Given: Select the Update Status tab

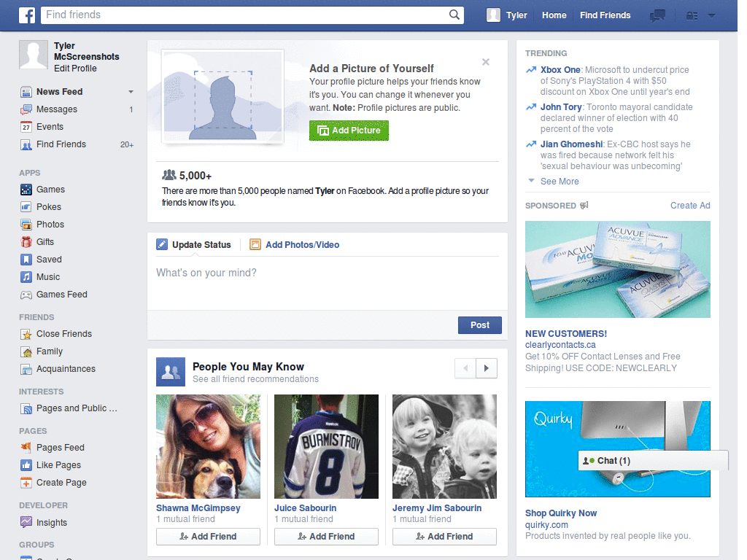Looking at the screenshot, I should (x=194, y=245).
